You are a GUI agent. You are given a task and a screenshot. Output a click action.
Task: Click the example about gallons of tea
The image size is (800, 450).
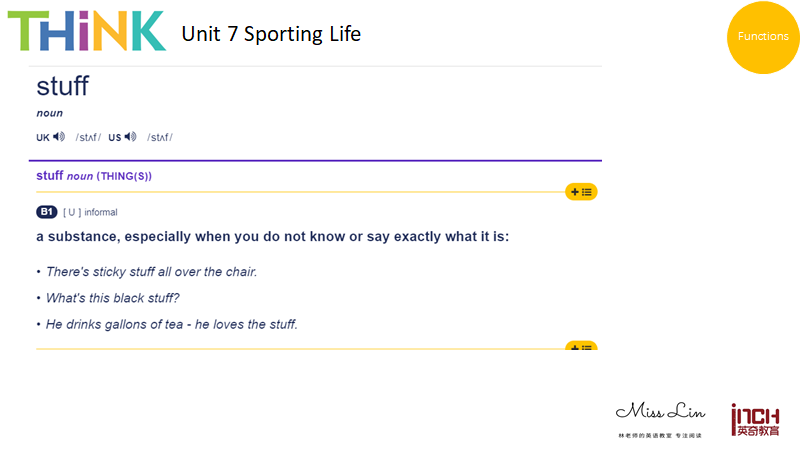[x=172, y=324]
